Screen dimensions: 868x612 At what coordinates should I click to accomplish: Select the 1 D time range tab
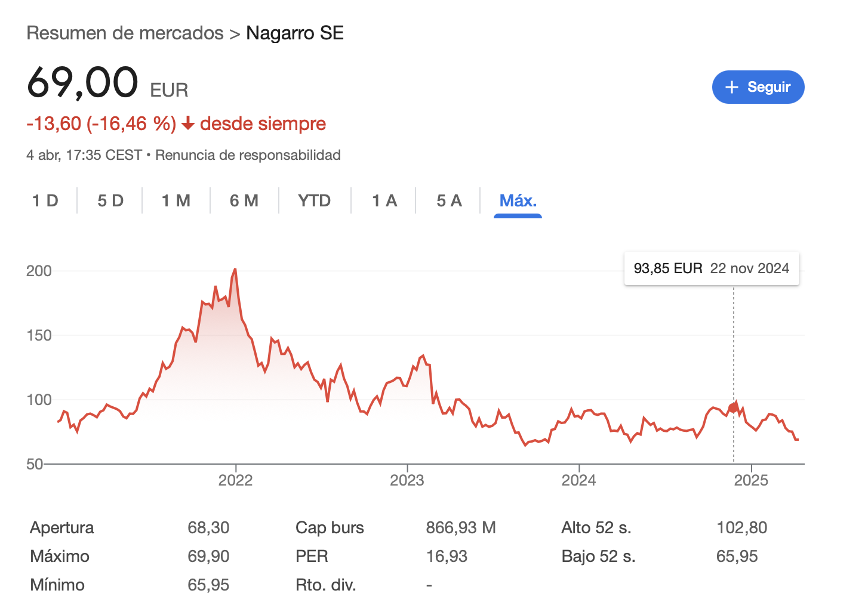coord(45,200)
